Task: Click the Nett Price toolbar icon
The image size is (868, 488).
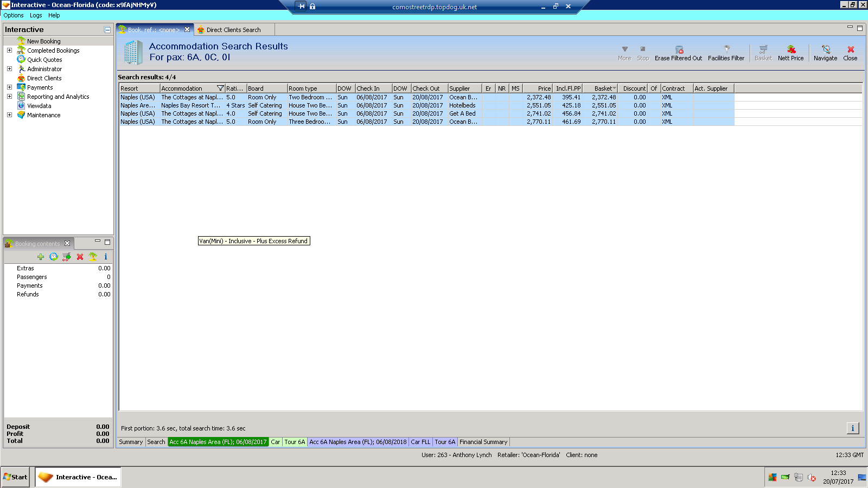Action: tap(791, 49)
